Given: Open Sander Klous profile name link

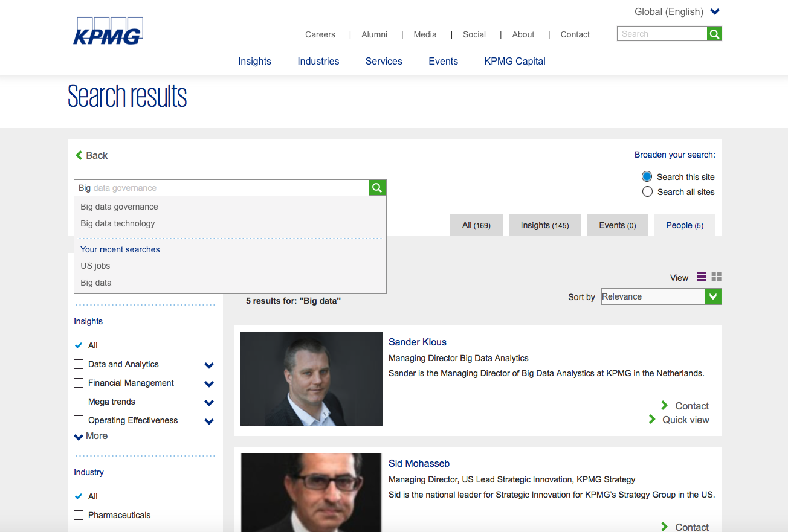Looking at the screenshot, I should [x=418, y=342].
